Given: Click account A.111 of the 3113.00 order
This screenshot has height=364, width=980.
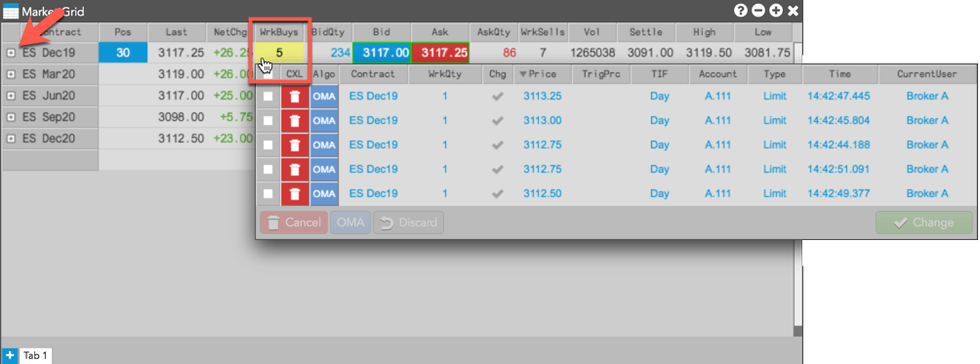Looking at the screenshot, I should [x=717, y=120].
